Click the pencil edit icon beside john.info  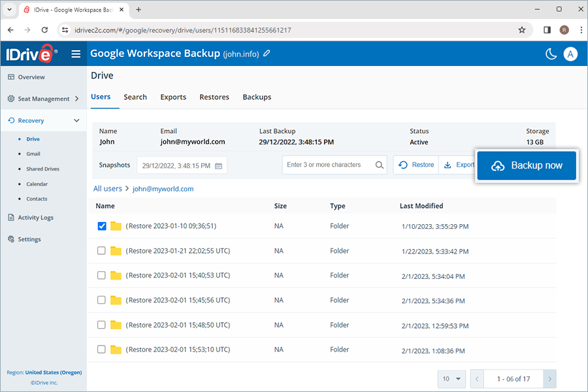[267, 54]
